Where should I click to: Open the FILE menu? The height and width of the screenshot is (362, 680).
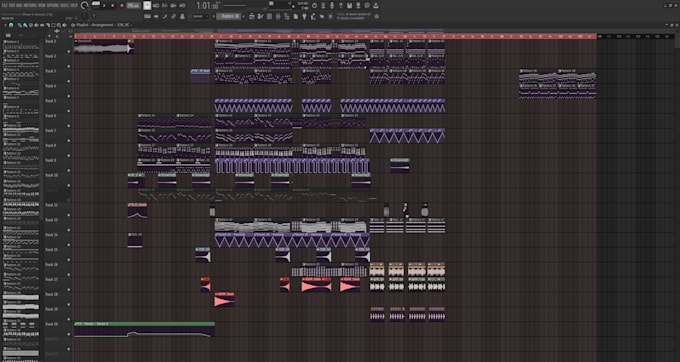click(5, 5)
